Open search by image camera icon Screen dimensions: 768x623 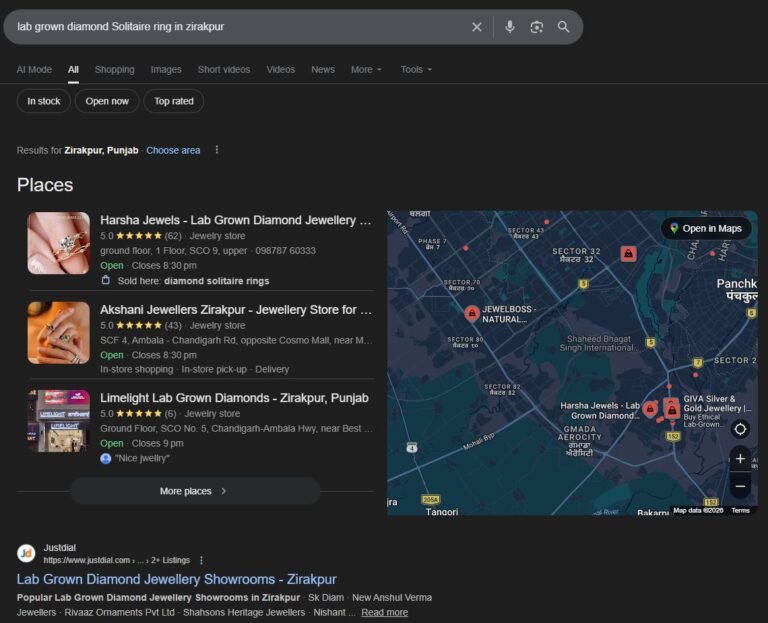[x=537, y=27]
